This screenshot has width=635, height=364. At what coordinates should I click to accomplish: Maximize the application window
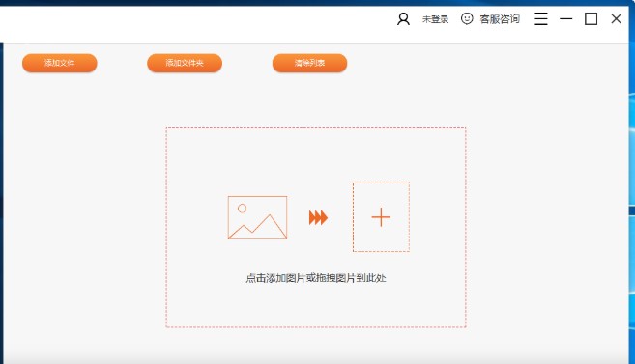point(591,18)
